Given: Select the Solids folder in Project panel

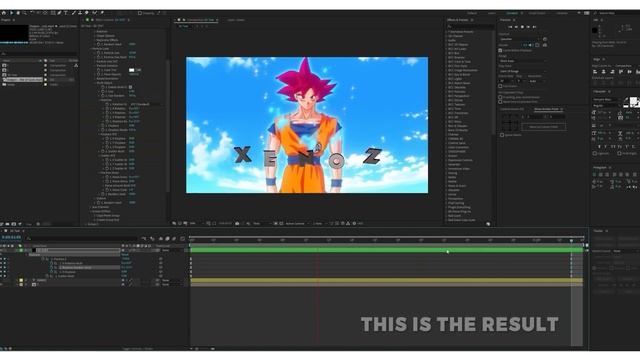Looking at the screenshot, I should click(11, 84).
